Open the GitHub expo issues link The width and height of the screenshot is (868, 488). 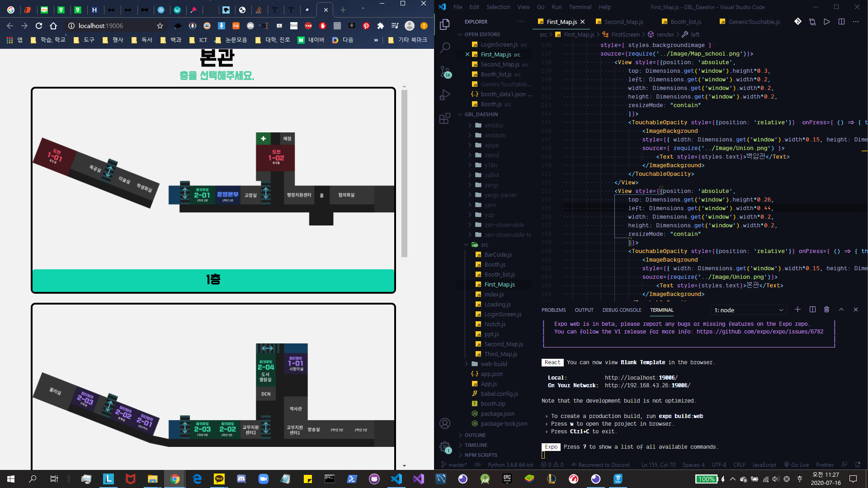[x=759, y=332]
